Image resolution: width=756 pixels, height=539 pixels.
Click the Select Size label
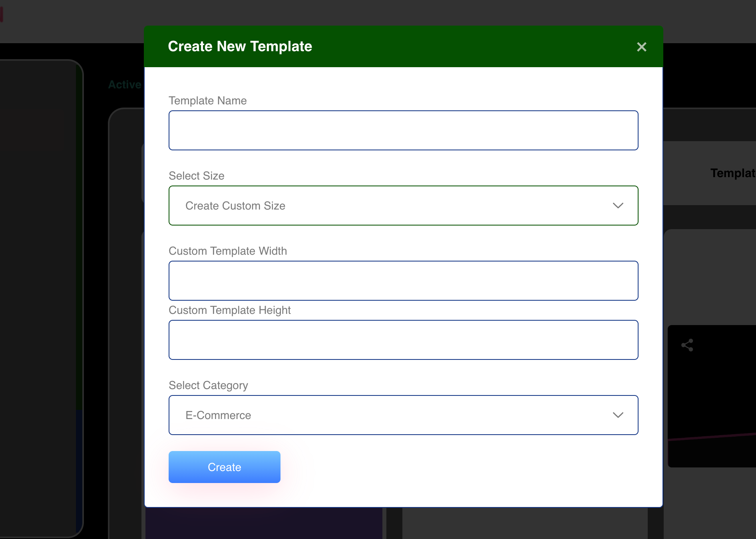(197, 176)
